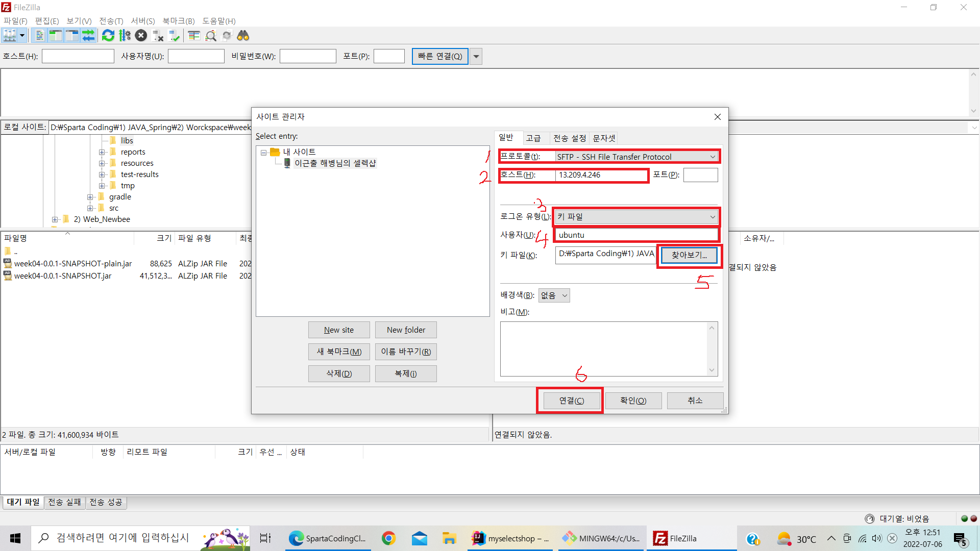Toggle message log display icon

(39, 35)
